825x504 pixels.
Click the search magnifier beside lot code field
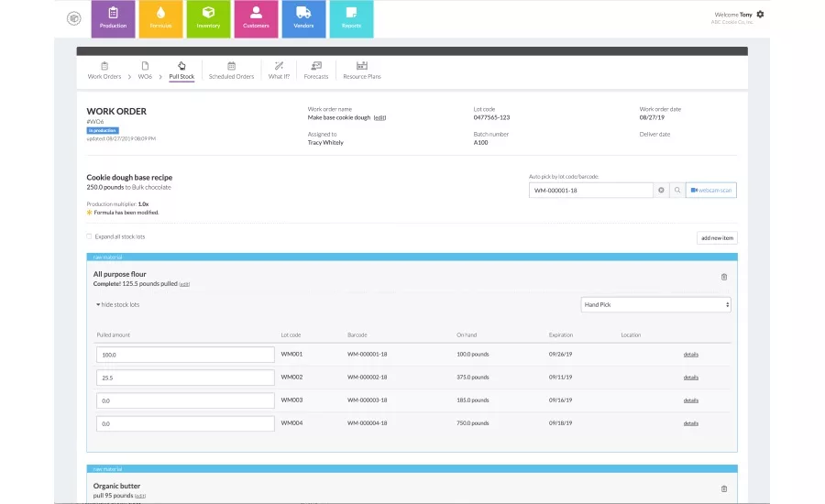[677, 190]
